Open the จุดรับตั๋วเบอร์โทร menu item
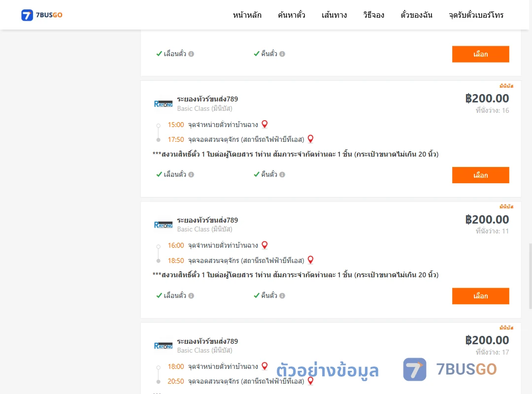The image size is (532, 394). click(x=476, y=15)
